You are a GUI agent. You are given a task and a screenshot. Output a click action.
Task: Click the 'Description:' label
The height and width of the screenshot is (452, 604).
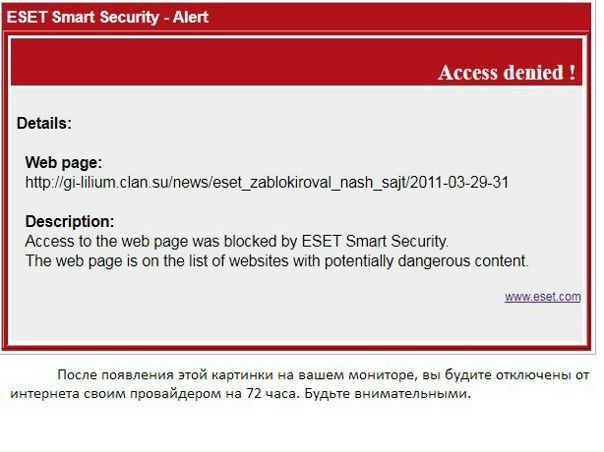(69, 221)
